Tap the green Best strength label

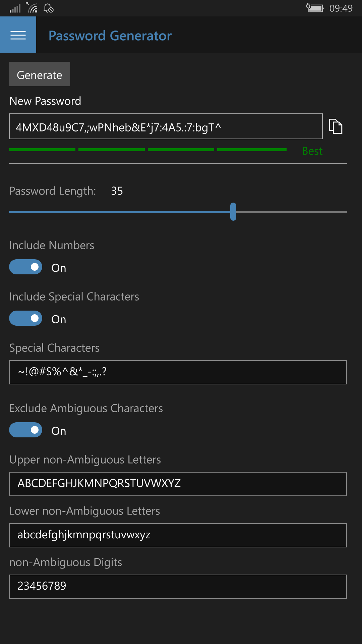click(x=312, y=151)
